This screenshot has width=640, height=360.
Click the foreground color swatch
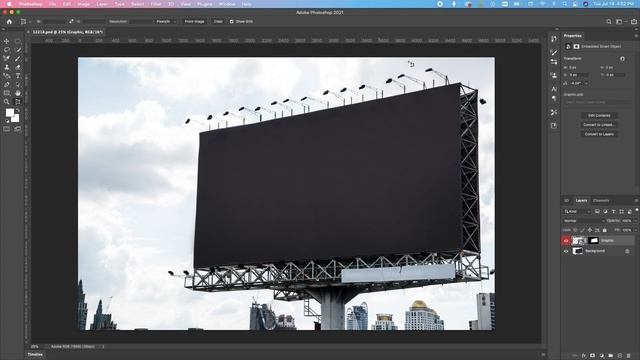point(9,112)
